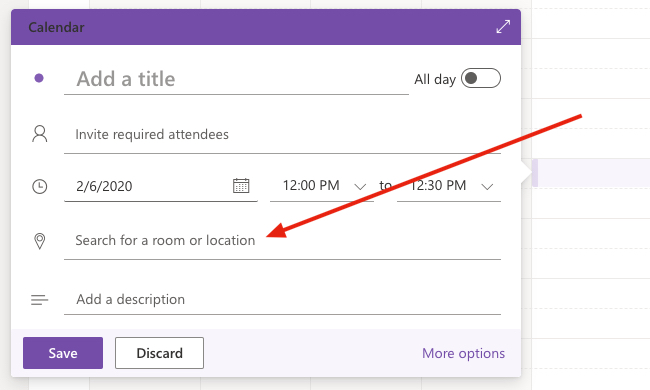Click the Calendar header label
The width and height of the screenshot is (650, 390).
tap(56, 27)
